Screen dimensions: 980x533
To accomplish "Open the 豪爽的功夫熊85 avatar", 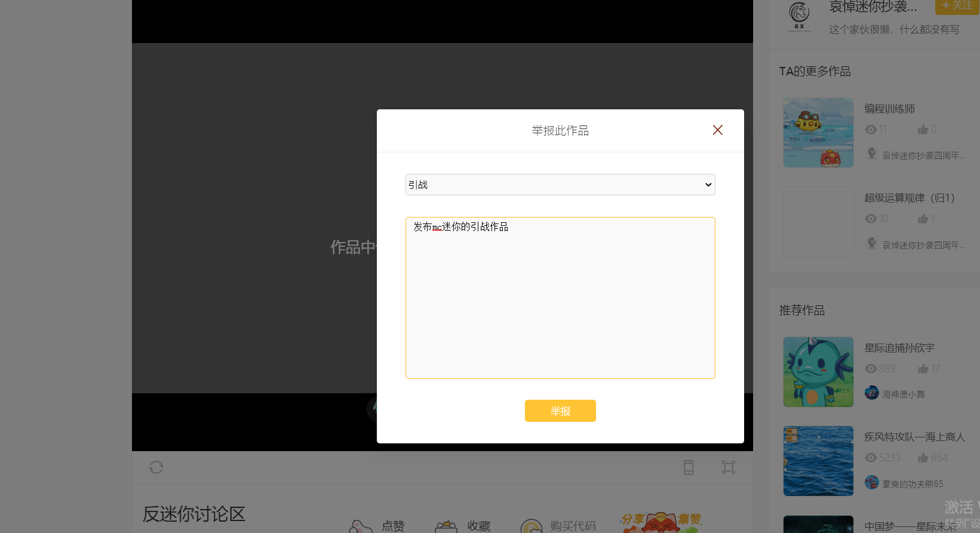I will coord(872,482).
